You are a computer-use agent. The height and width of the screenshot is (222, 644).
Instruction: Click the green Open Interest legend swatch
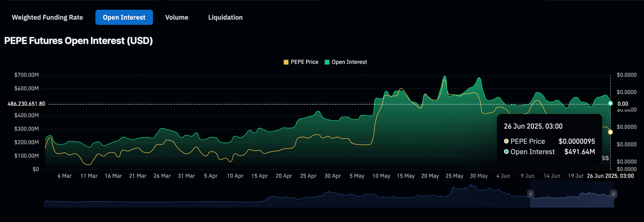coord(327,62)
